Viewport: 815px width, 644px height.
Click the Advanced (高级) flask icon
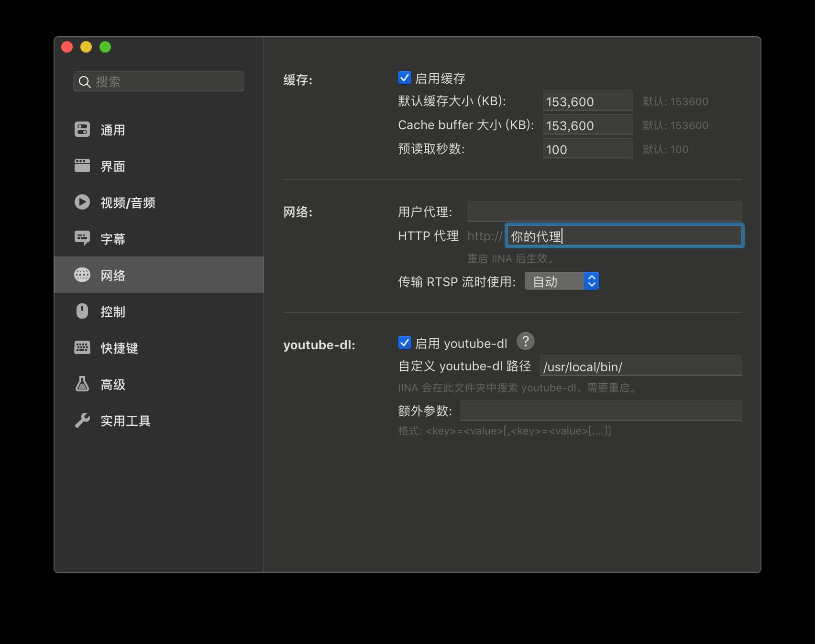click(x=82, y=384)
